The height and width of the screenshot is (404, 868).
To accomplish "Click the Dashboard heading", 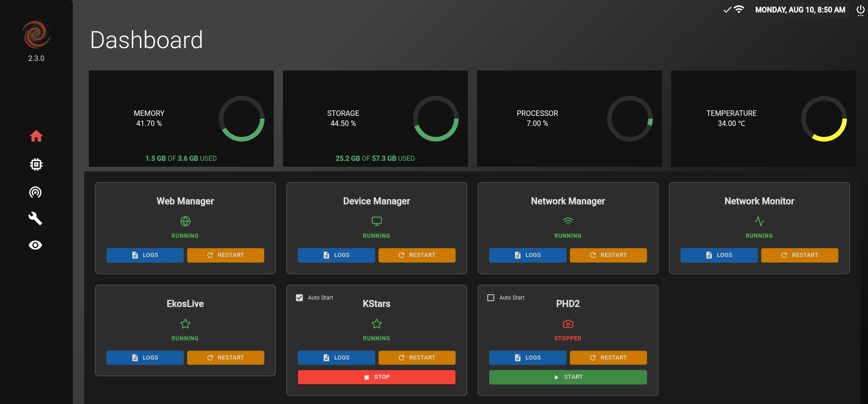I will coord(146,40).
